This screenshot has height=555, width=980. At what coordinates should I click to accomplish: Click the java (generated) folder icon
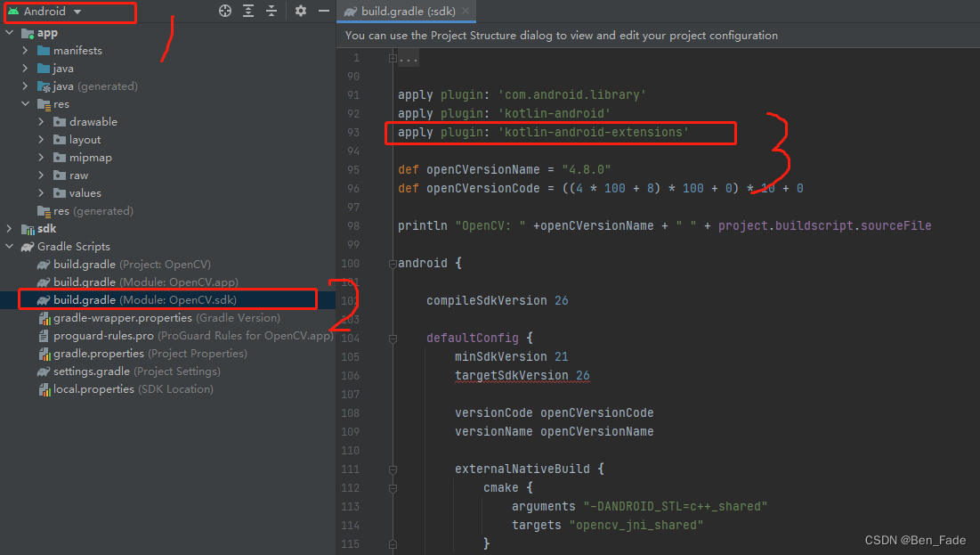pyautogui.click(x=44, y=86)
